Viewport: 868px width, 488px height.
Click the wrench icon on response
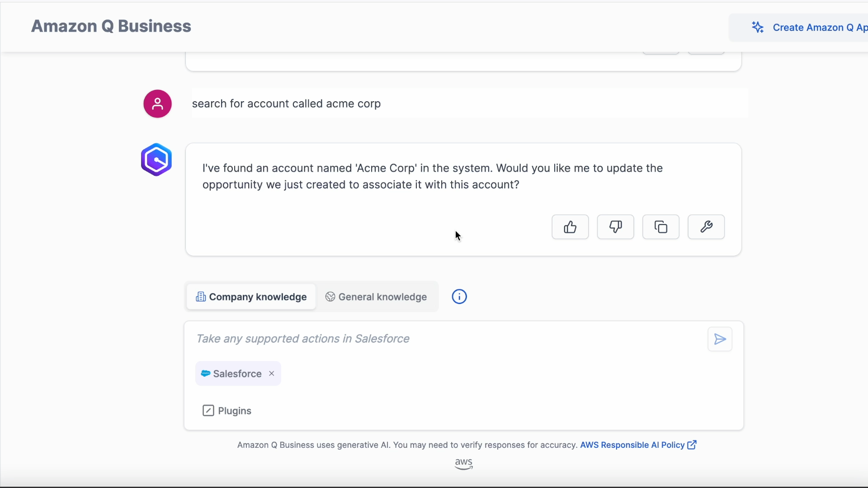point(706,227)
